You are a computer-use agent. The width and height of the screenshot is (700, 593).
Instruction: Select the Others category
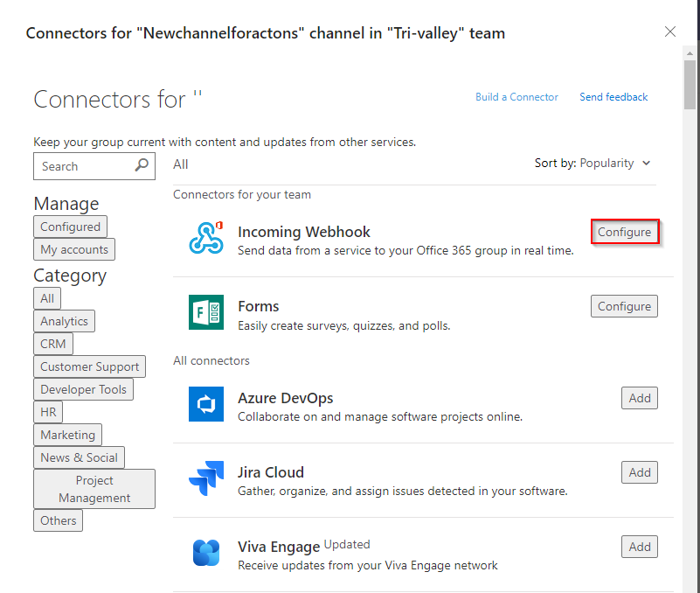pos(58,520)
